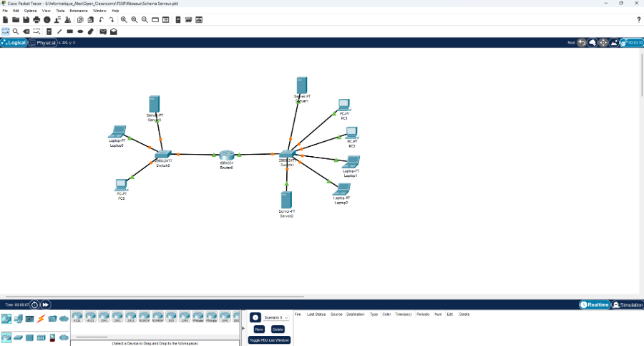The width and height of the screenshot is (644, 346).
Task: Choose the Wireless Devices subcategory icon
Action: [41, 338]
